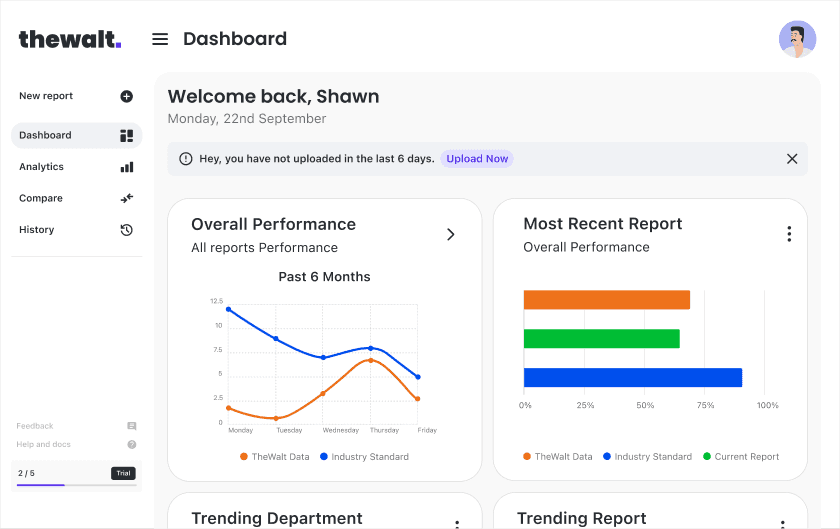Click the Overall Performance card title

[273, 224]
